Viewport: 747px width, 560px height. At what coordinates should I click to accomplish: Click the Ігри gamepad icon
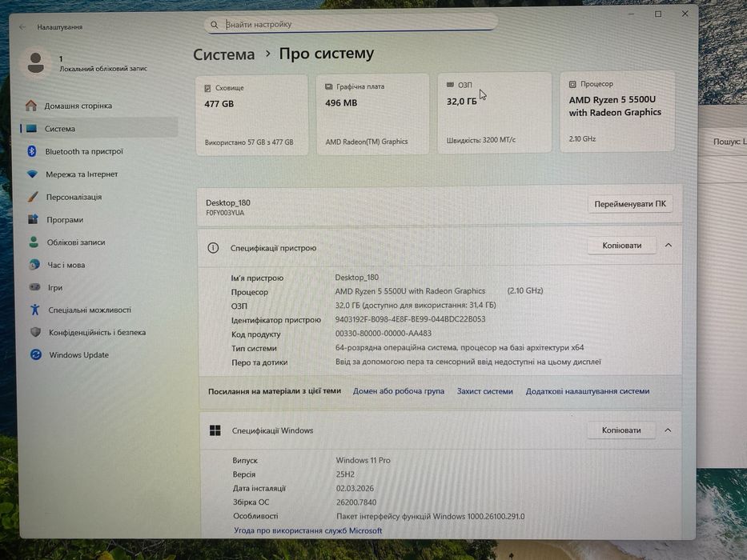point(34,287)
